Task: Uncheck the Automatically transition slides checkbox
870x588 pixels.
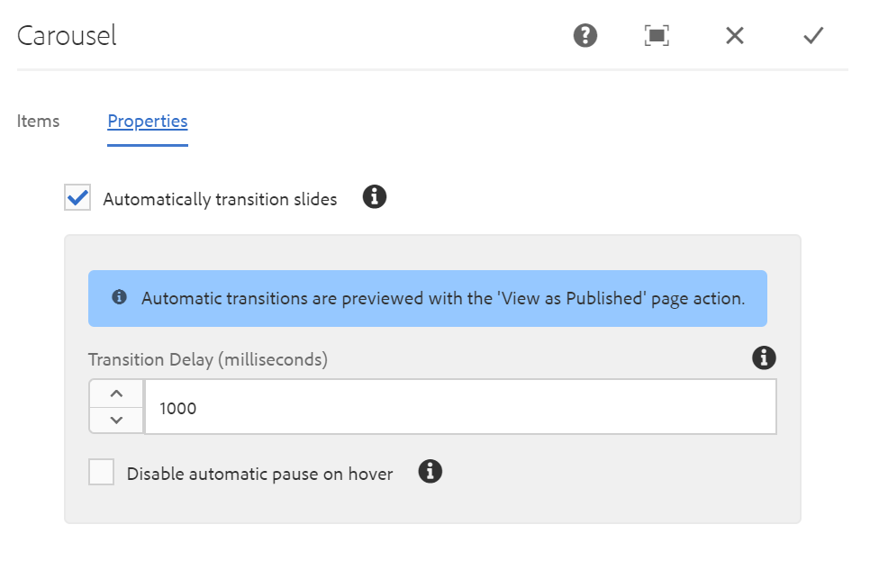Action: [77, 198]
